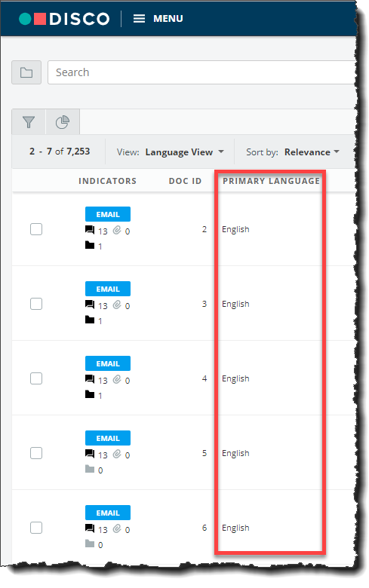Click comment thread icon on document 2
Screen dimensions: 369x588
(x=90, y=230)
